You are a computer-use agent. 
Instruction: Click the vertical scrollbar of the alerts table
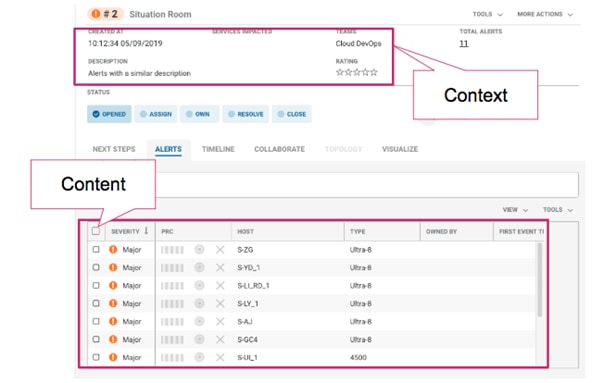pos(540,280)
